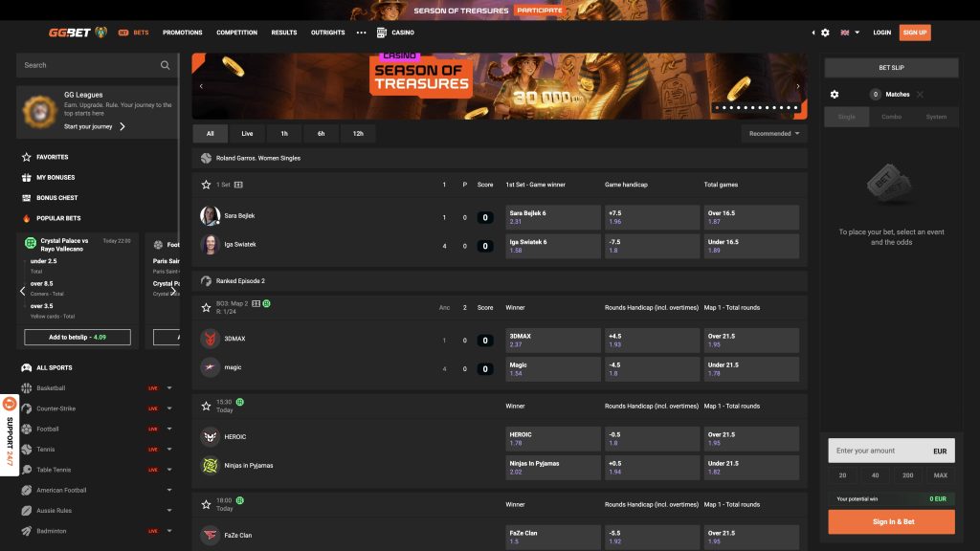Expand the Aussie Rules dropdown arrow

pos(169,511)
